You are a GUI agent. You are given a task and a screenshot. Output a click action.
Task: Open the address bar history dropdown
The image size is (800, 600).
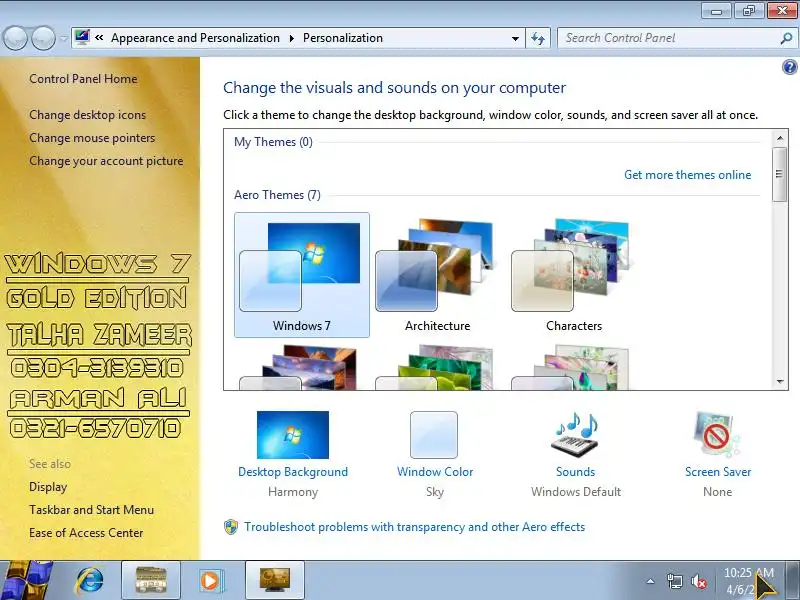point(515,38)
